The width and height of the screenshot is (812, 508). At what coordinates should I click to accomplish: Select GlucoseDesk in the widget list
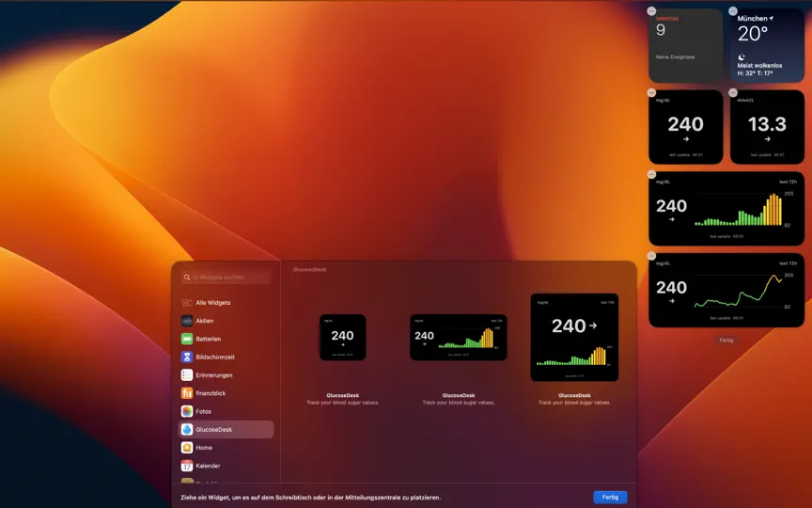pos(226,430)
